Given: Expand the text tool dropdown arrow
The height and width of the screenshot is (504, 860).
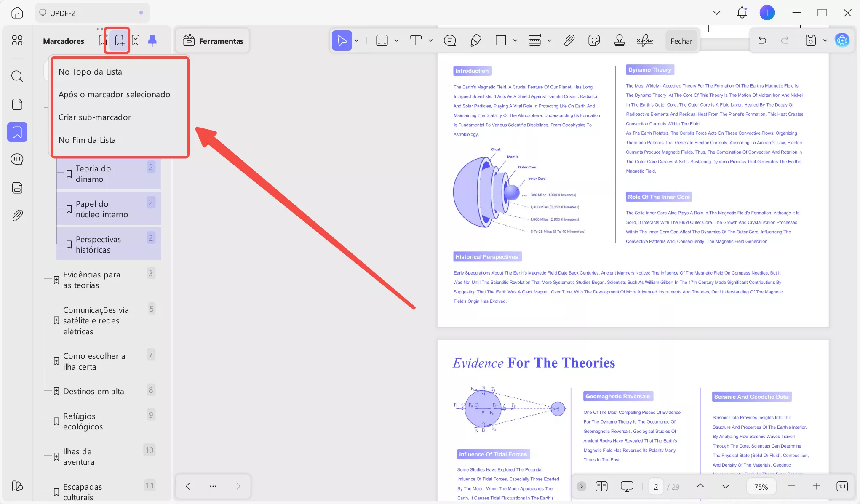Looking at the screenshot, I should (x=430, y=40).
